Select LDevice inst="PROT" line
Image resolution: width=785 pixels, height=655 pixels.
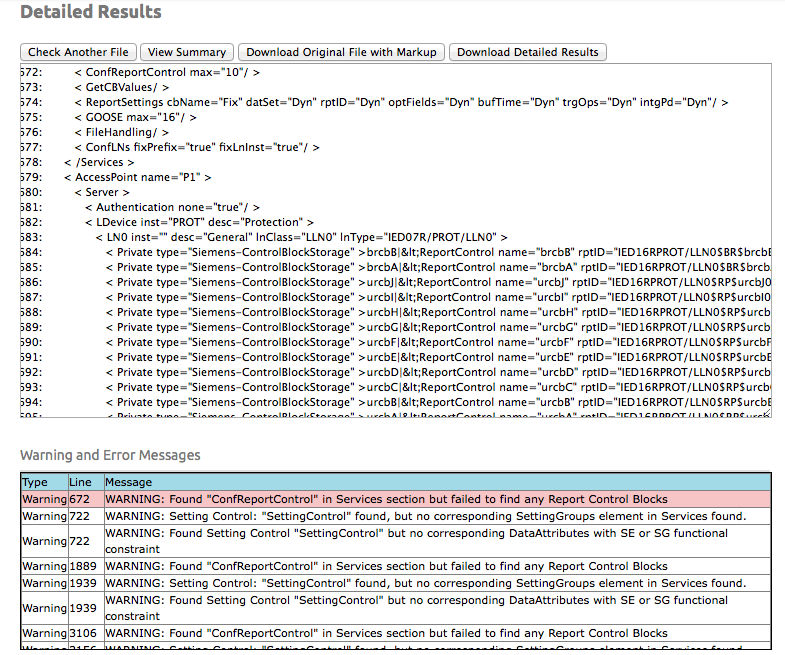200,222
